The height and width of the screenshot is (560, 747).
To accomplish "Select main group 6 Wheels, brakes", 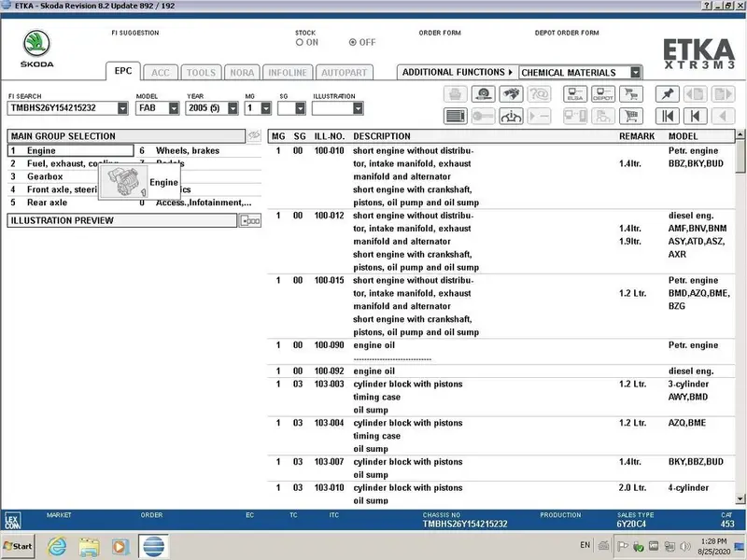I will point(199,150).
